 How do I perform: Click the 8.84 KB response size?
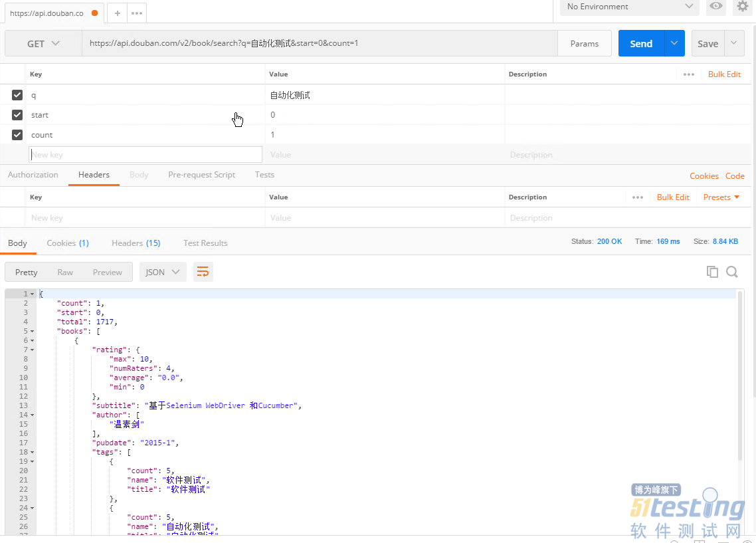tap(725, 241)
